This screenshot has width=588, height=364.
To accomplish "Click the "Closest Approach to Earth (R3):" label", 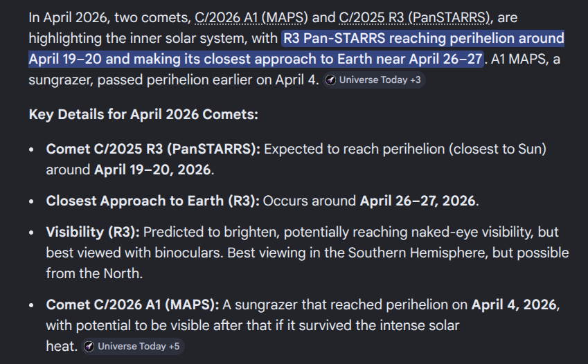I will point(150,201).
